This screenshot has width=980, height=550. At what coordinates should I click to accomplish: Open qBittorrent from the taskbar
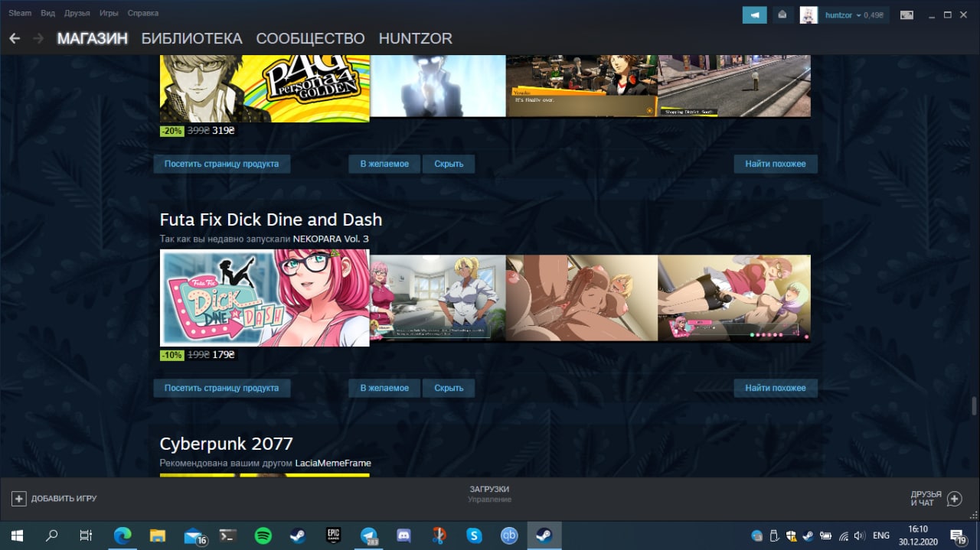(x=509, y=535)
